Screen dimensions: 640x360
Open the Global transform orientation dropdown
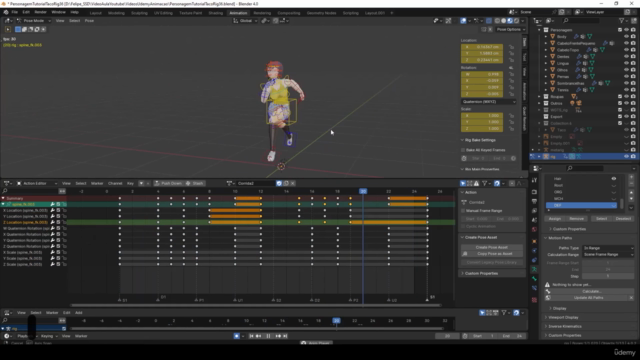[245, 20]
